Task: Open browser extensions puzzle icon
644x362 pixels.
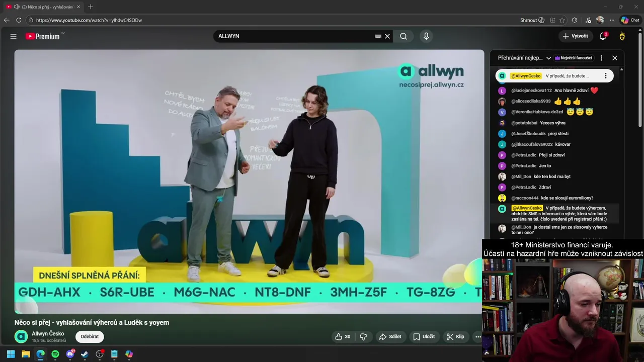Action: tap(575, 20)
